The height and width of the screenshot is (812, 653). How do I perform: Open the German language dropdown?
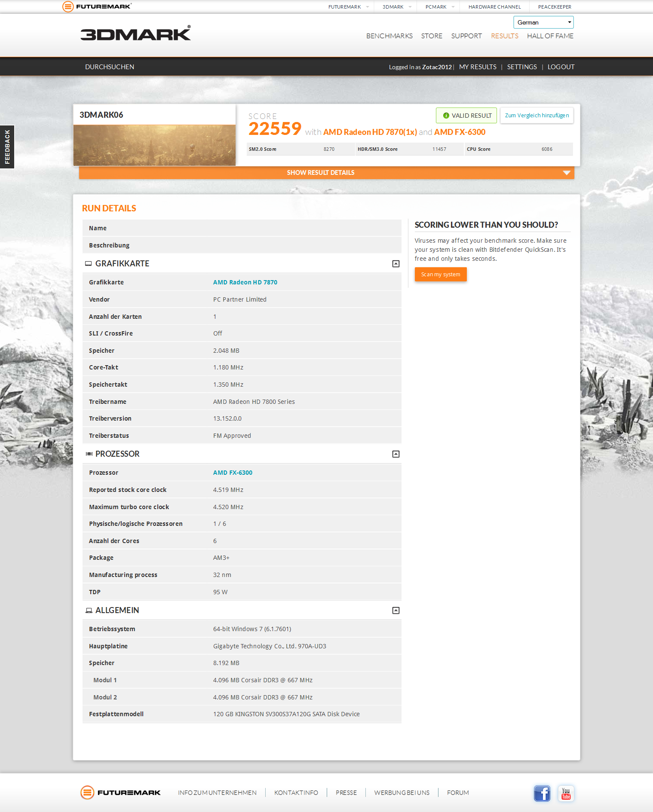tap(543, 22)
